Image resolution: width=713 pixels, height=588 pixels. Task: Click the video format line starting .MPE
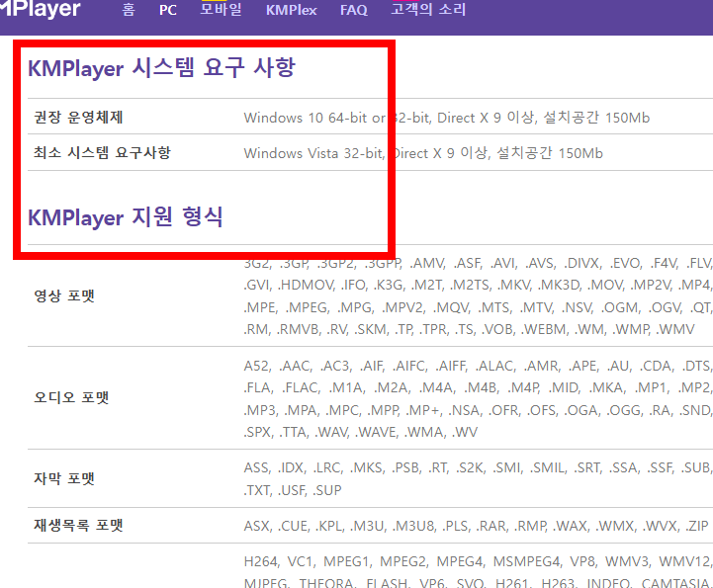(479, 307)
